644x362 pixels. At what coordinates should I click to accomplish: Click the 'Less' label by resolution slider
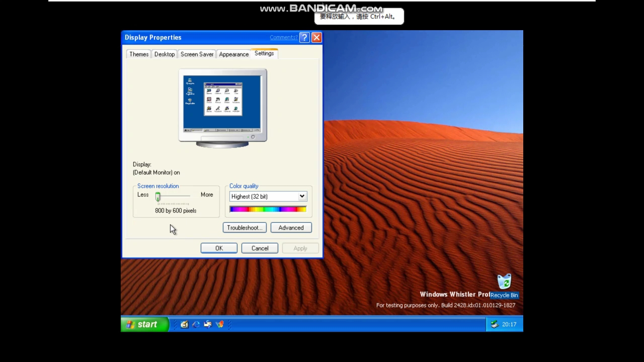coord(143,195)
